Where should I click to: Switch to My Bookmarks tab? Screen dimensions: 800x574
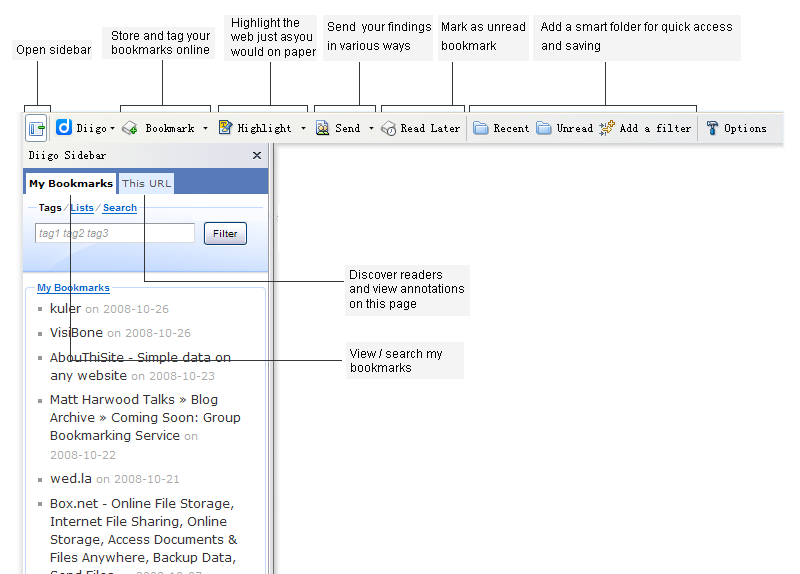click(70, 183)
